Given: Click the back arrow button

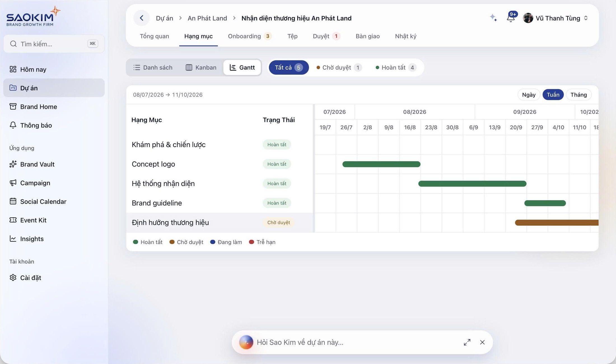Looking at the screenshot, I should pyautogui.click(x=142, y=18).
